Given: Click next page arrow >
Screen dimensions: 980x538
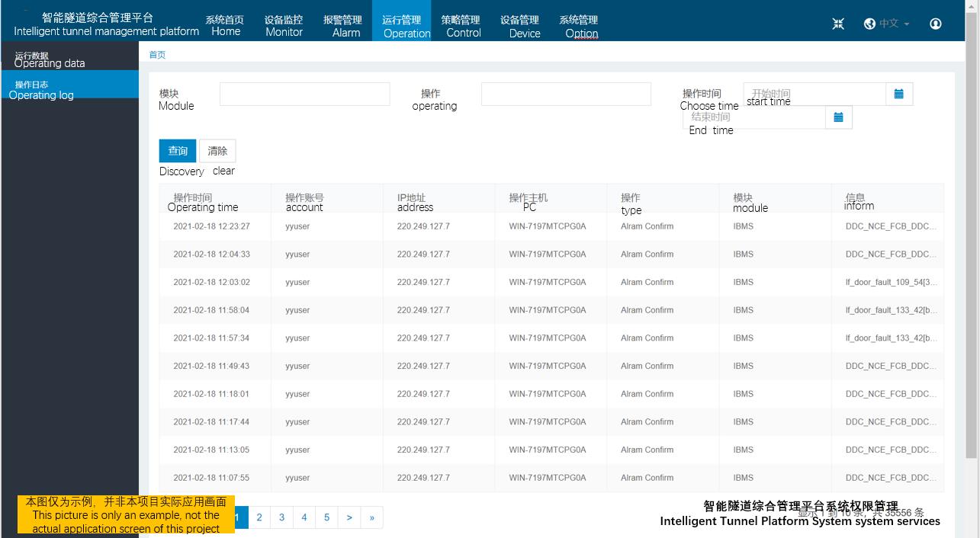Looking at the screenshot, I should point(349,517).
